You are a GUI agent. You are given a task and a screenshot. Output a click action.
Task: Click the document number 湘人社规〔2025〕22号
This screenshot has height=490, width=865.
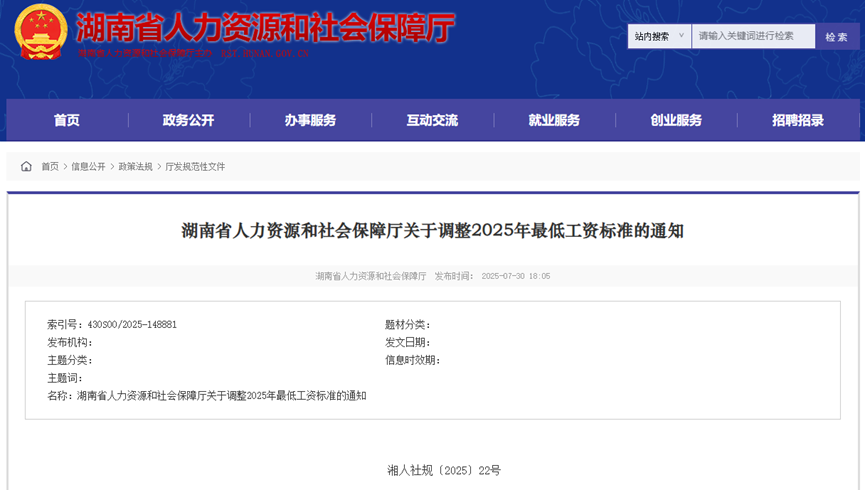(443, 469)
